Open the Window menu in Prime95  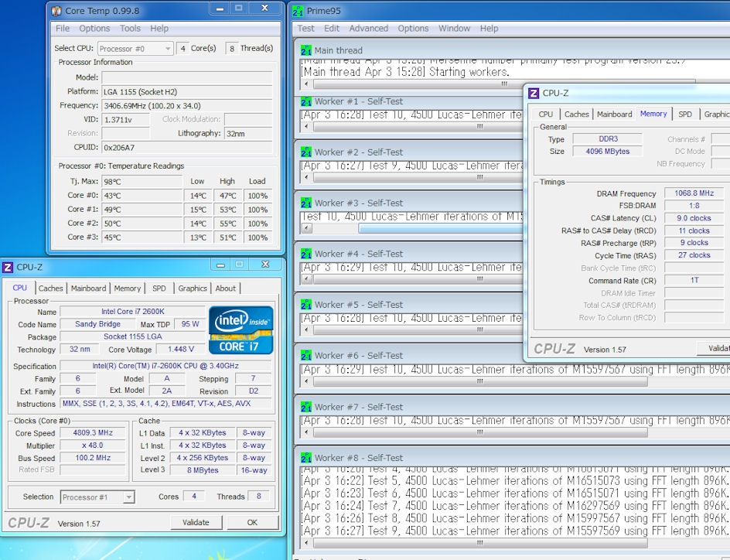(455, 29)
